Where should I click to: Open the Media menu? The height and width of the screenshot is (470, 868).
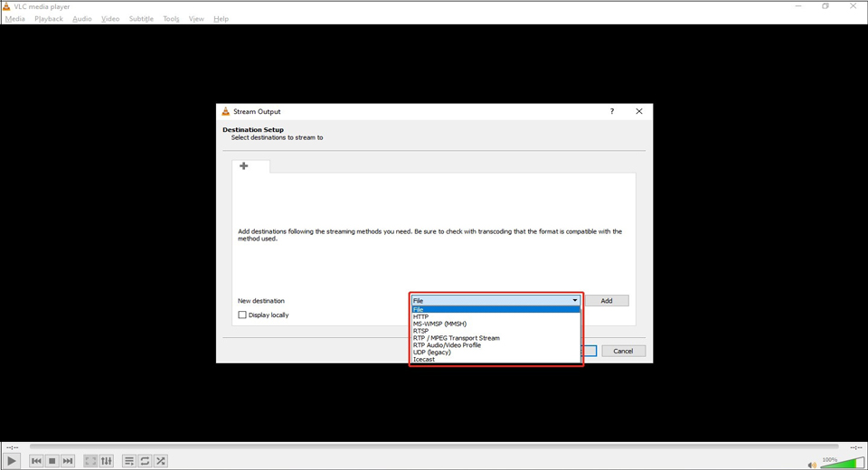click(15, 18)
